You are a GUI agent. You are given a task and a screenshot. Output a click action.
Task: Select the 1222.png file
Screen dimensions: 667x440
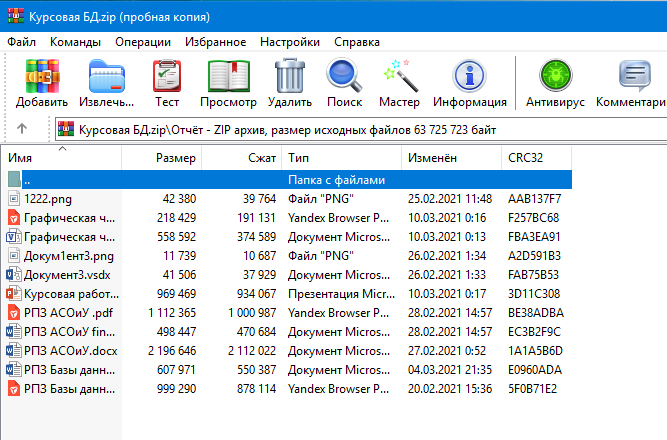[49, 199]
